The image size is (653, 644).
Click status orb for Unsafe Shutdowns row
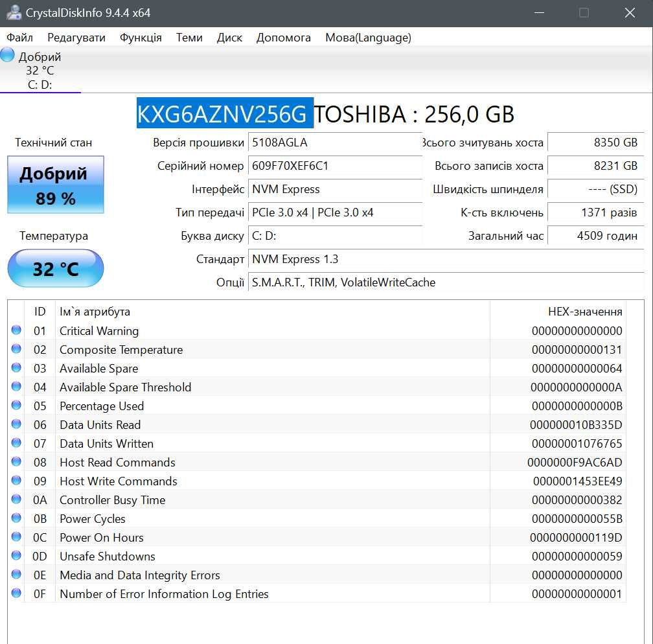pyautogui.click(x=16, y=555)
